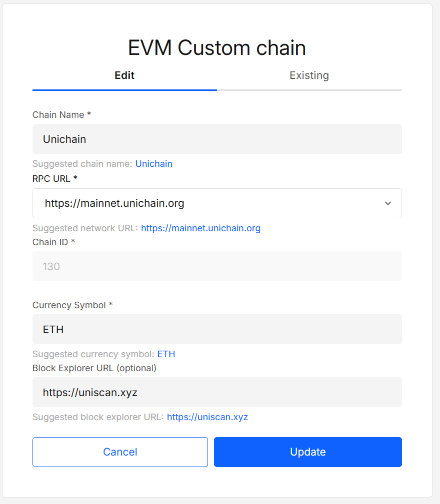Click the Block Explorer URL input field
This screenshot has height=504, width=440.
coord(217,392)
